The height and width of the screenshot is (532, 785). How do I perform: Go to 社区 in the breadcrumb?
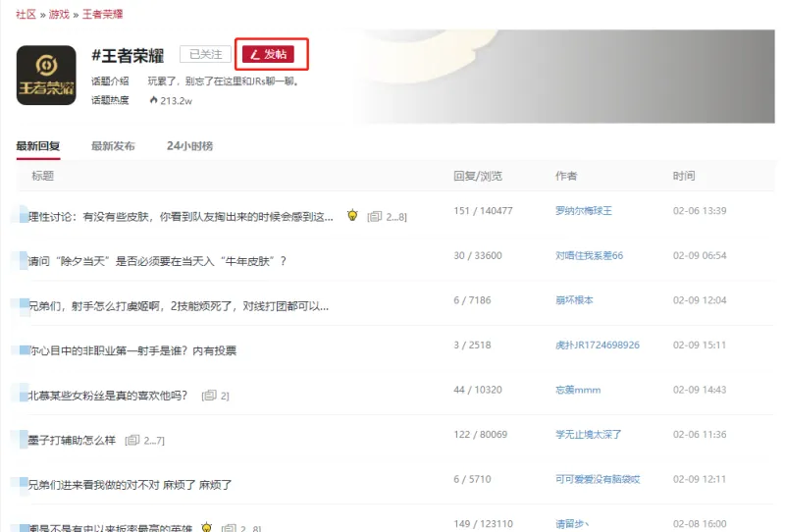[26, 14]
